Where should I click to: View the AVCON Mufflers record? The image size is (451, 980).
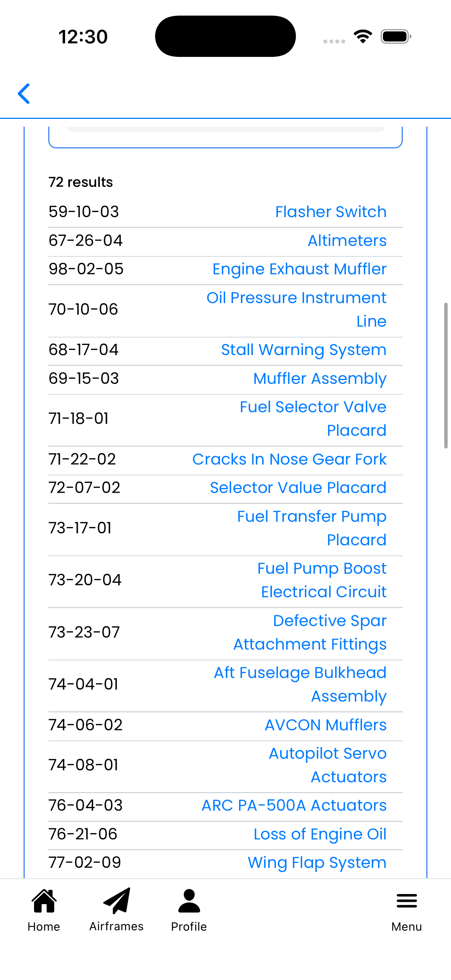click(x=325, y=725)
